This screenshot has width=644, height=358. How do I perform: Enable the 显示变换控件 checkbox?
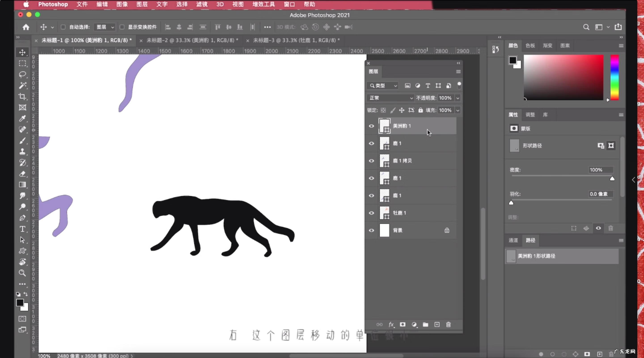pos(122,27)
